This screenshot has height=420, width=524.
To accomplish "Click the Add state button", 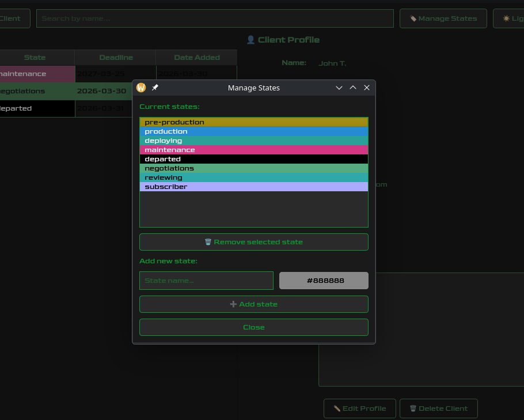I will coord(253,304).
